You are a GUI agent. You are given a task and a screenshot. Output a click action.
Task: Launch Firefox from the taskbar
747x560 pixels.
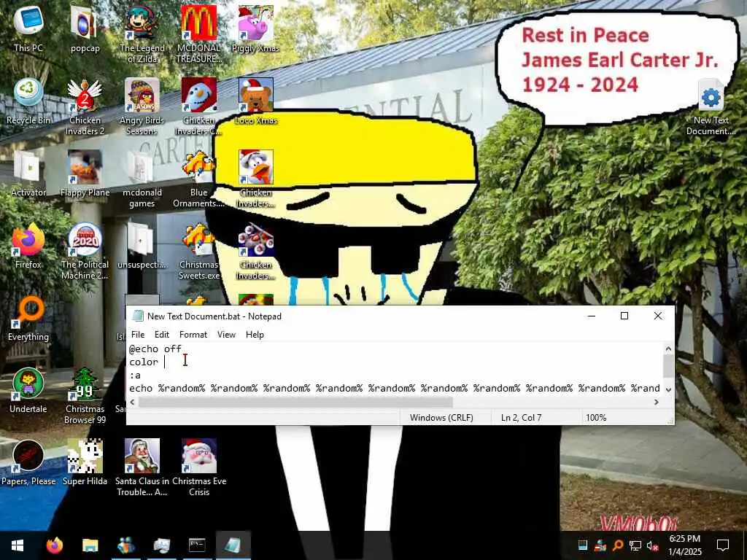coord(54,545)
